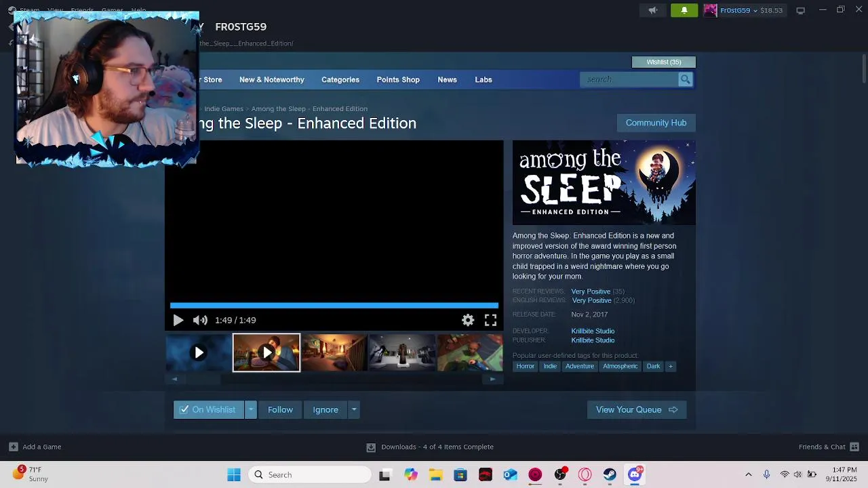The height and width of the screenshot is (488, 868).
Task: Open the weather widget showing 71°F
Action: click(28, 474)
